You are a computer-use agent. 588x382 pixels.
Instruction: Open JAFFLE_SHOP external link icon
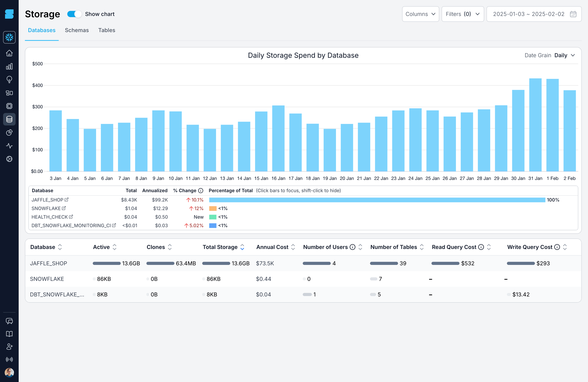pos(66,200)
